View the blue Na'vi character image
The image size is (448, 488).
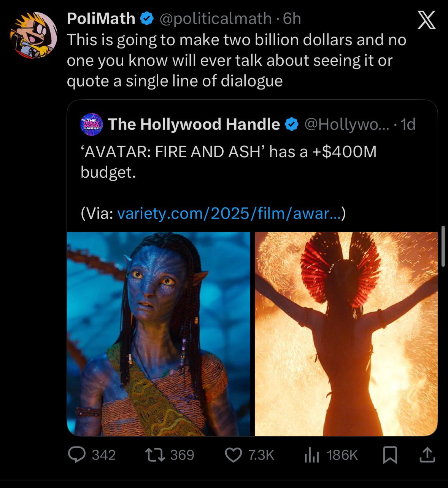pos(160,333)
